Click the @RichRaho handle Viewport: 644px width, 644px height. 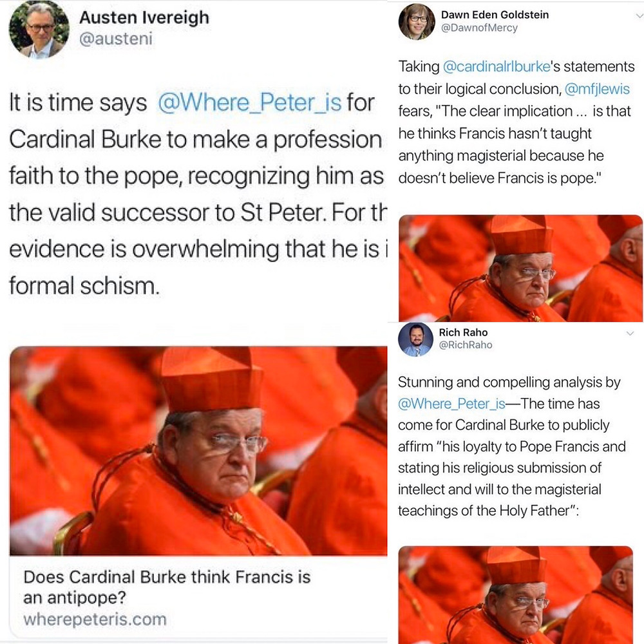point(466,345)
